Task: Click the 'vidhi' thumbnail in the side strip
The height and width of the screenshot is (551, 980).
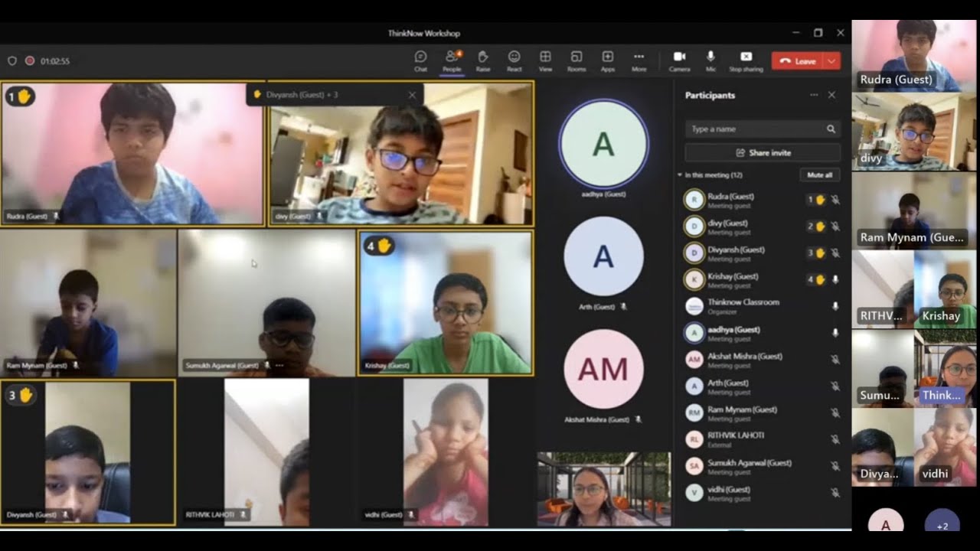Action: click(946, 447)
